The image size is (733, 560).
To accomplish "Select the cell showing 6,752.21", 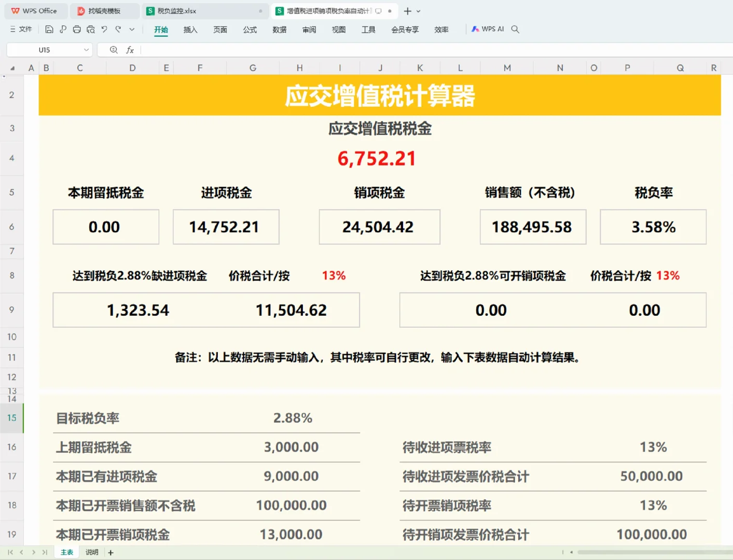I will (x=377, y=158).
